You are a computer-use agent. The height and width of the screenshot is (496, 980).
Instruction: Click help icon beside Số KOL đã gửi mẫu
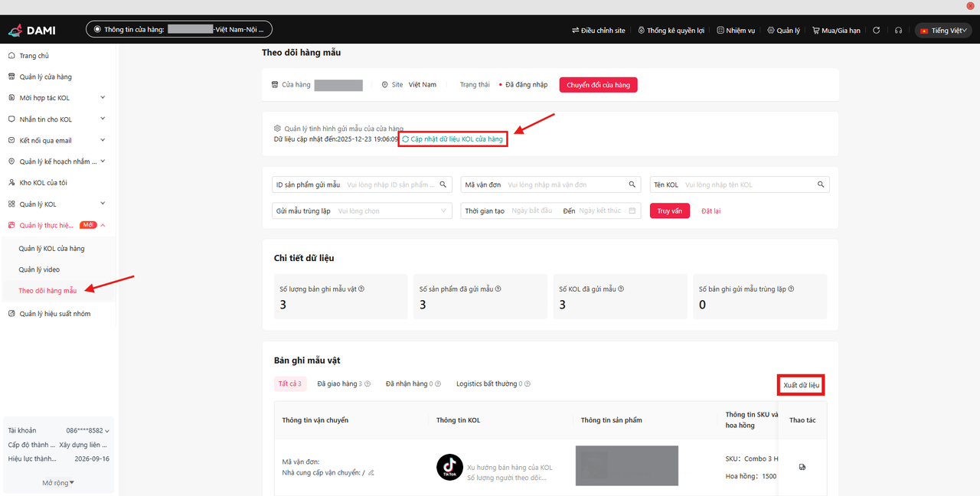[x=622, y=289]
